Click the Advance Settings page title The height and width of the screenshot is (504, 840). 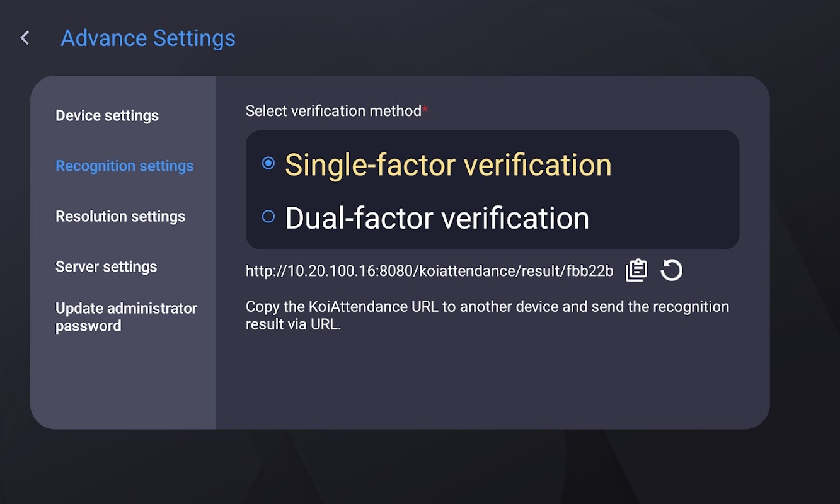point(148,38)
